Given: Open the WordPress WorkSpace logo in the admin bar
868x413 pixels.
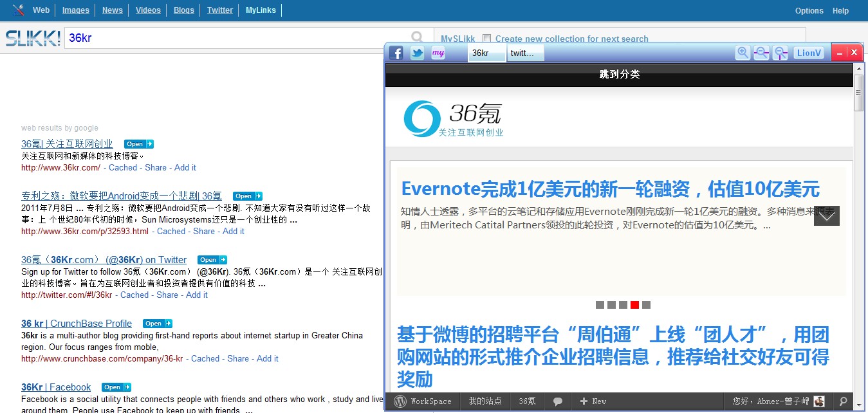Looking at the screenshot, I should 400,401.
